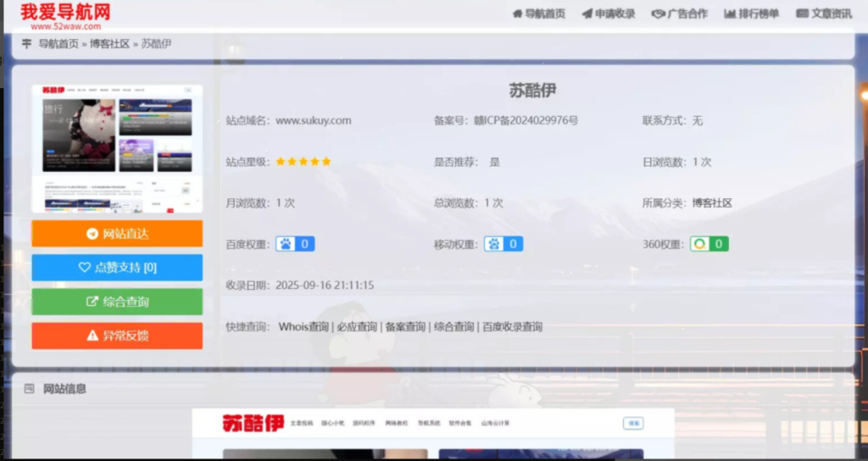Click the 搜索 button in site preview
Viewport: 868px width, 461px height.
[633, 424]
